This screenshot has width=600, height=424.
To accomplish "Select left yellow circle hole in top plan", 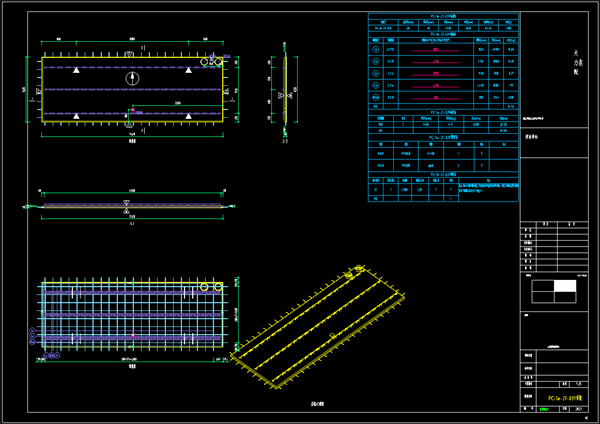I will [x=204, y=62].
